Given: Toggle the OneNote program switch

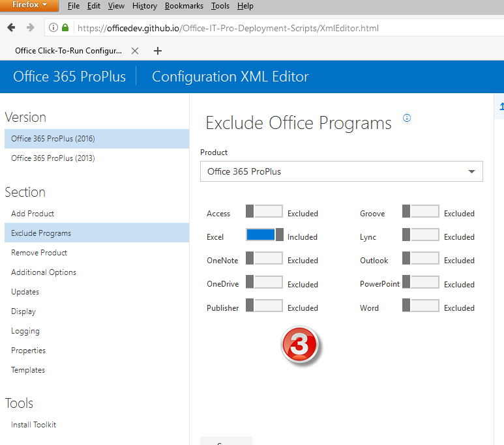Looking at the screenshot, I should click(264, 258).
